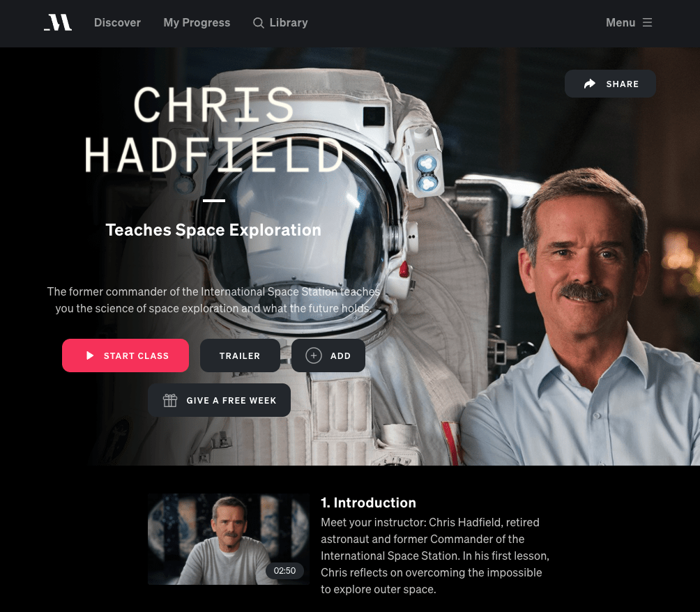The image size is (700, 612).
Task: Click the Introduction lesson description text
Action: click(435, 556)
